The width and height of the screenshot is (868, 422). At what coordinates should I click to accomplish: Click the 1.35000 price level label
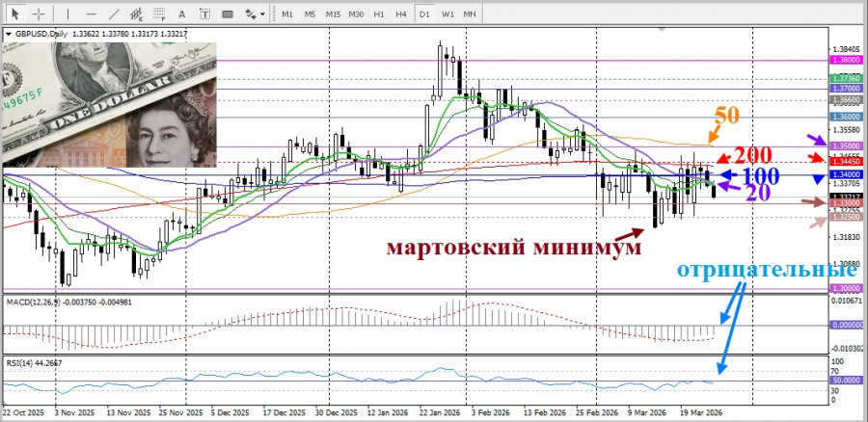coord(846,145)
